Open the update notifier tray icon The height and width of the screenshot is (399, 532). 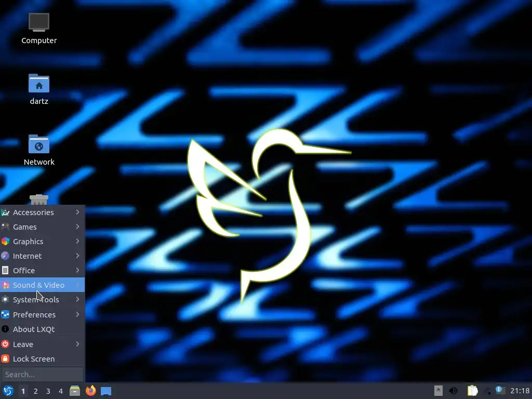click(x=500, y=390)
